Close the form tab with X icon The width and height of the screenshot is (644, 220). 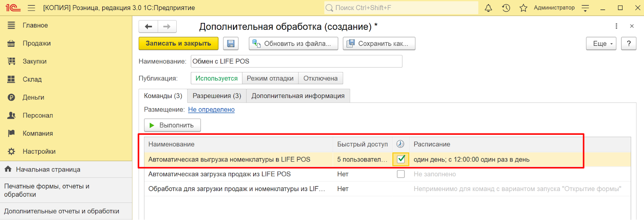[632, 26]
